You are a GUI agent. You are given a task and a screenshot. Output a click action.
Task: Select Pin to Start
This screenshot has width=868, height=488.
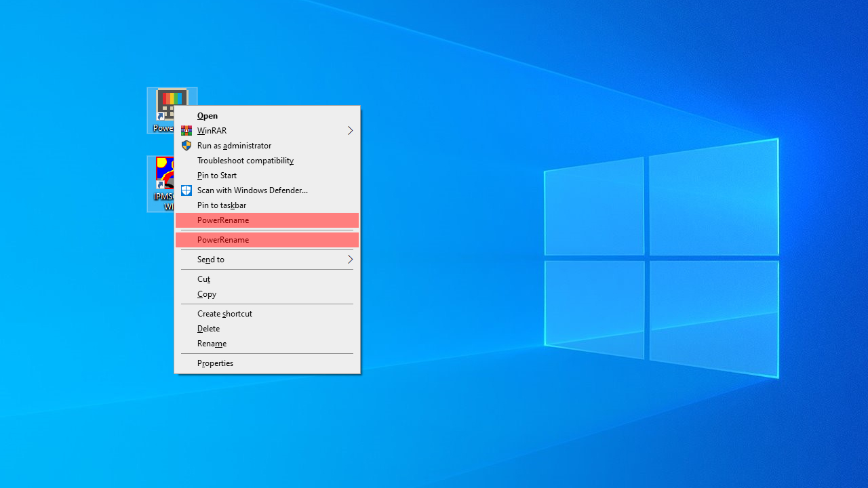267,176
